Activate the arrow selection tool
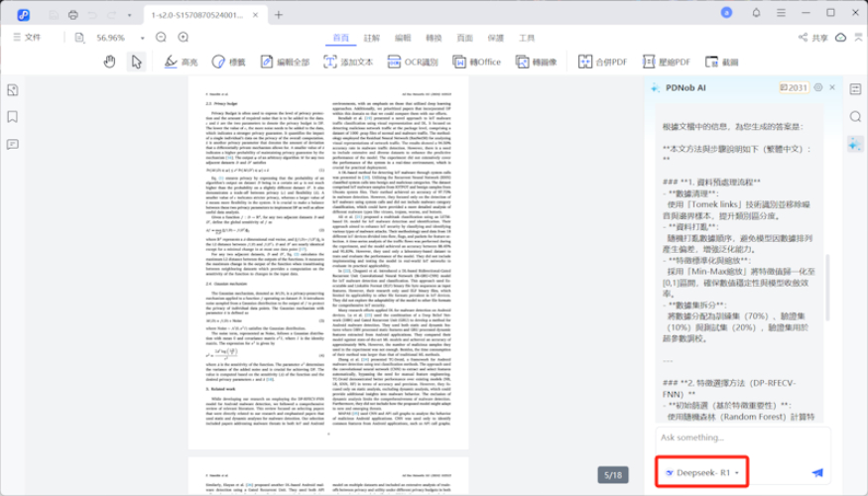 (137, 62)
